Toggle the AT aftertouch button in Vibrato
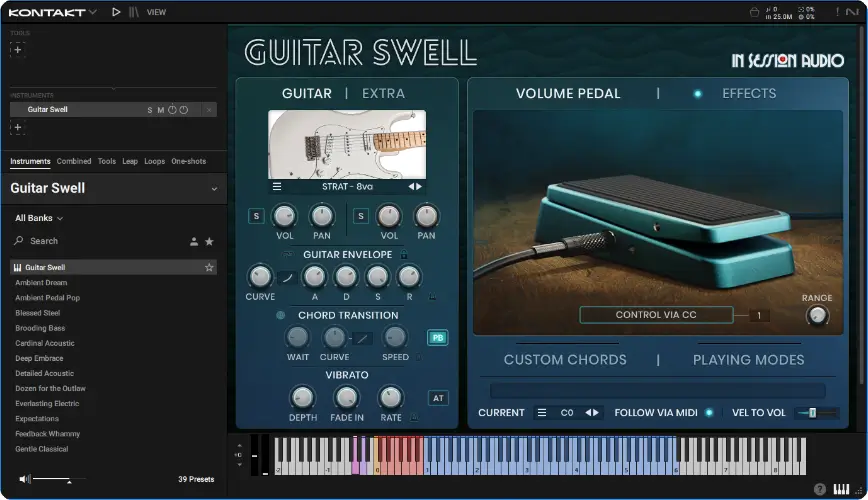This screenshot has height=500, width=868. 438,398
